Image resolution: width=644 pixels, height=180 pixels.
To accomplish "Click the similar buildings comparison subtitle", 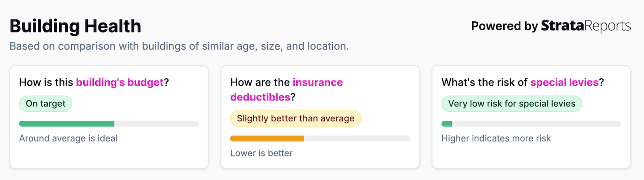I will click(x=179, y=46).
